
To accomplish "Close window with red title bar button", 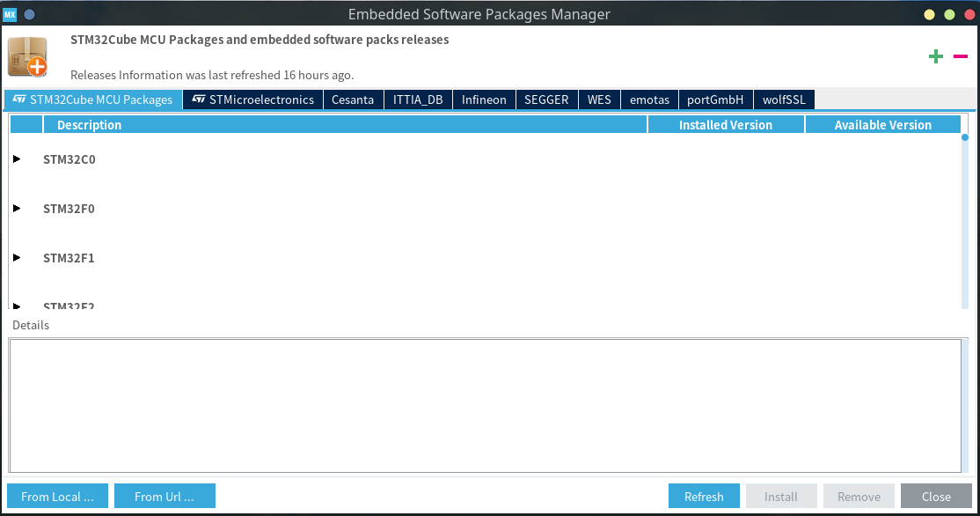I will (x=969, y=14).
